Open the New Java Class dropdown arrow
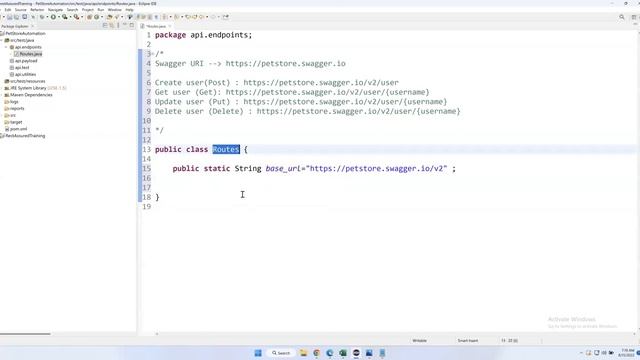 [x=102, y=17]
